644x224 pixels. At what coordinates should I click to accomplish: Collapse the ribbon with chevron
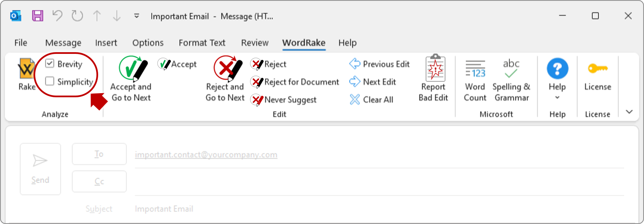(629, 112)
